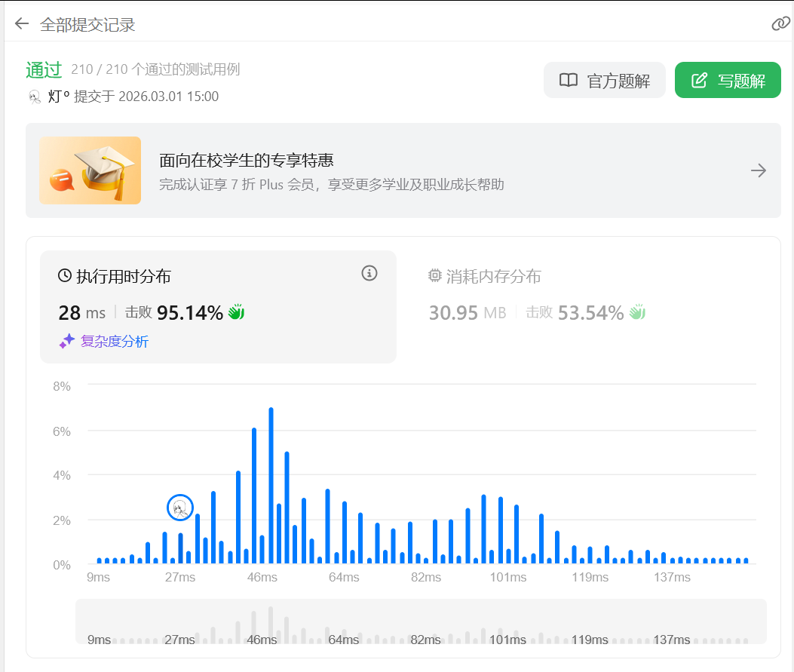Click the 通过 status text
This screenshot has width=794, height=672.
pos(44,70)
